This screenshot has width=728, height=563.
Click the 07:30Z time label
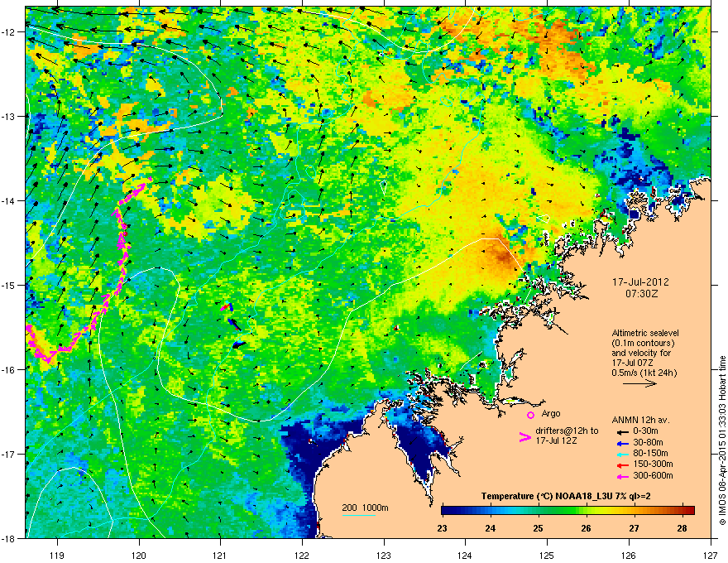coord(641,294)
